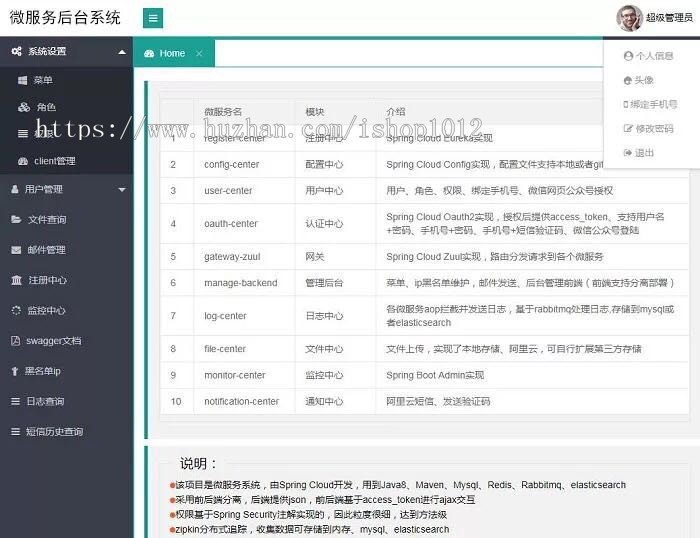Click the 短信历史查询 list icon
700x538 pixels.
[x=16, y=432]
